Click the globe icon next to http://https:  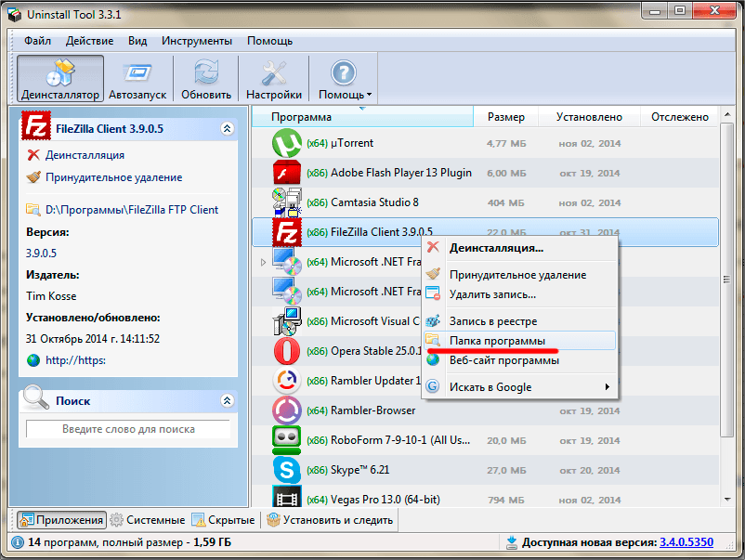point(33,360)
